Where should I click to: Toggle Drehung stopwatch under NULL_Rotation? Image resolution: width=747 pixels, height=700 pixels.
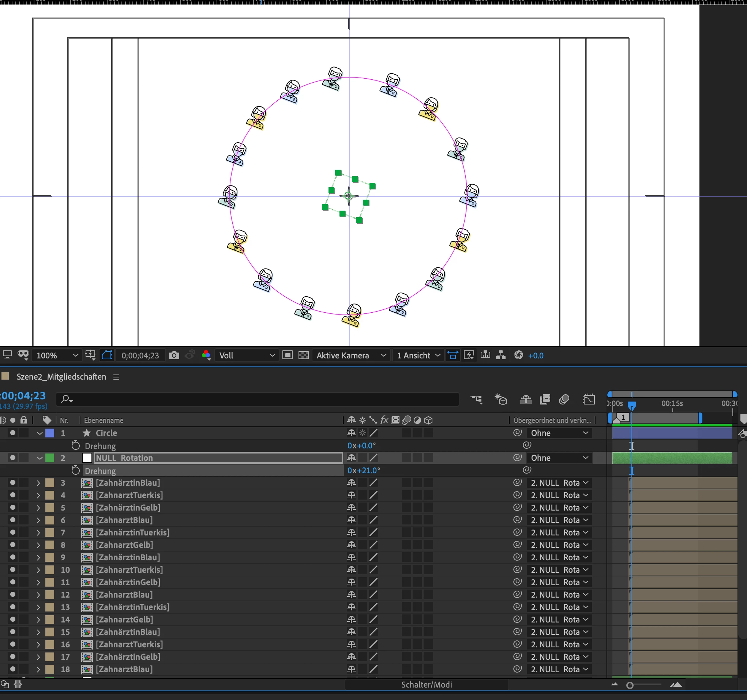pos(75,470)
